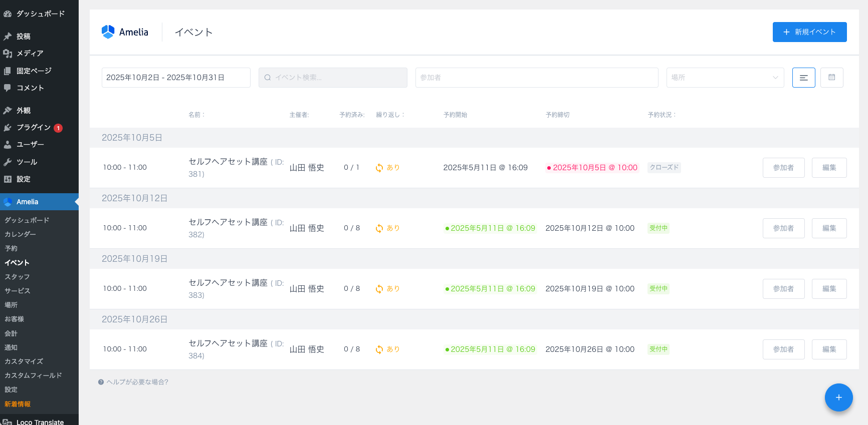Click the recurring icon for event 381
Image resolution: width=868 pixels, height=425 pixels.
[379, 168]
